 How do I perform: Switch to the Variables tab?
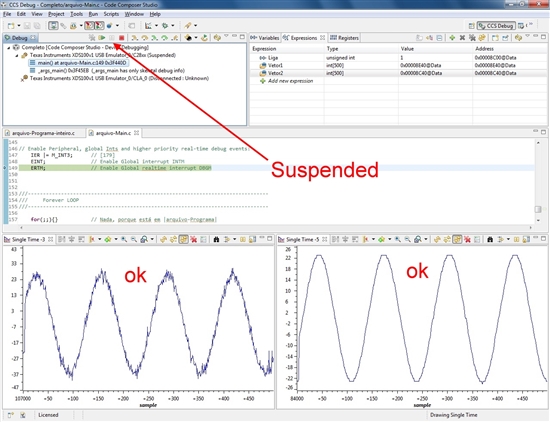(265, 38)
